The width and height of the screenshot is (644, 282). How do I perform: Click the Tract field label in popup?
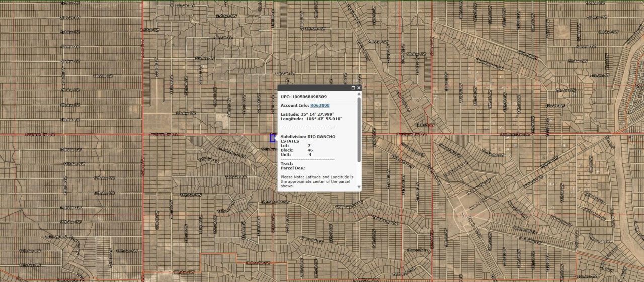tap(287, 164)
